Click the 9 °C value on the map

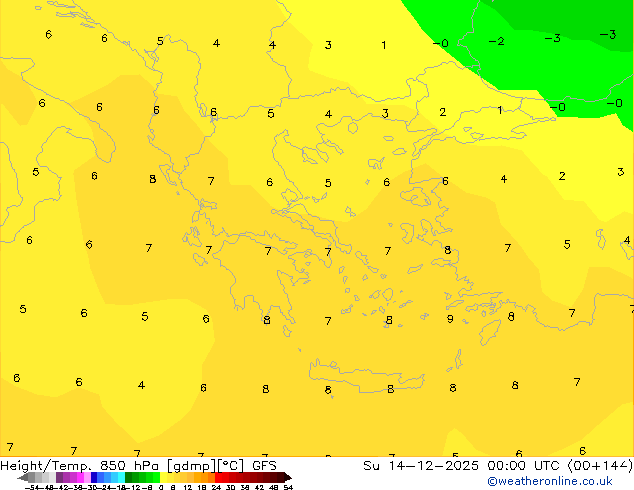pos(450,319)
